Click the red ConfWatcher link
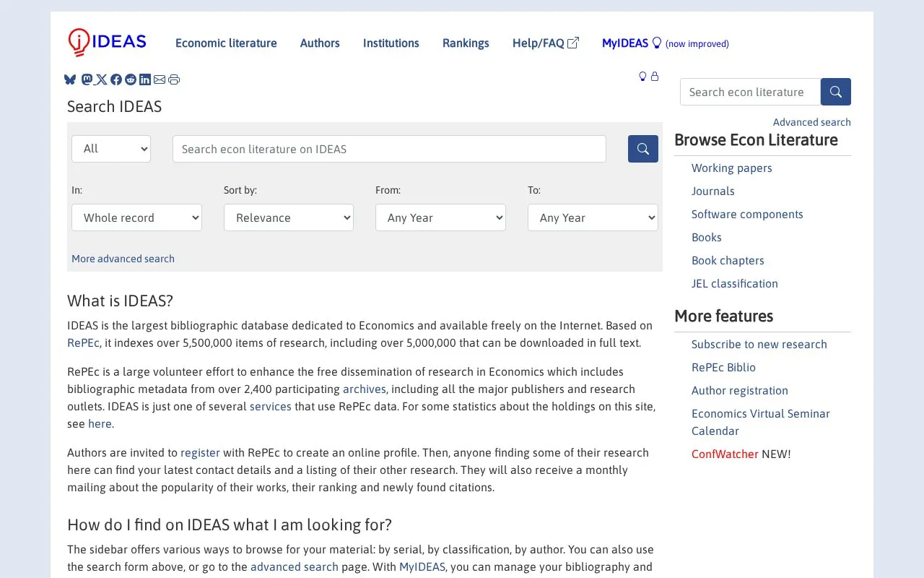Screen dimensions: 924x578 click(725, 454)
